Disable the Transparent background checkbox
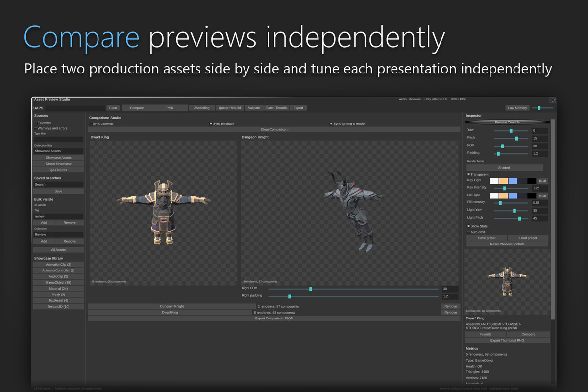The height and width of the screenshot is (392, 588). point(469,174)
